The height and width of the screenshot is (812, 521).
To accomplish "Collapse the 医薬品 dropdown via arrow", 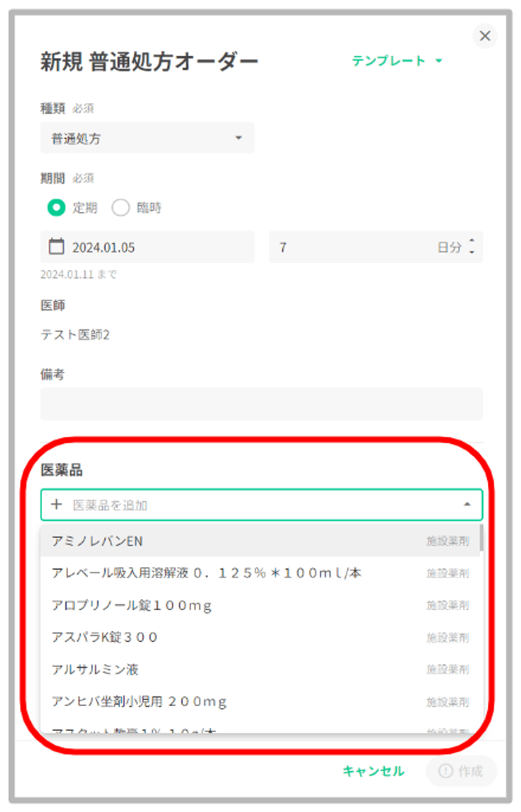I will (467, 504).
